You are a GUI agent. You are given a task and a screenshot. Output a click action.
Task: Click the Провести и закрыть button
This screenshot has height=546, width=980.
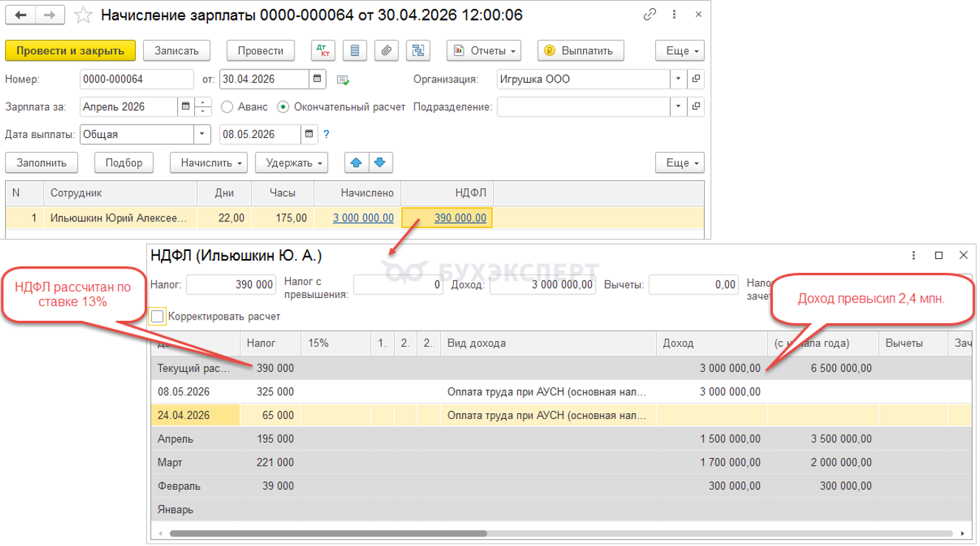[x=71, y=51]
